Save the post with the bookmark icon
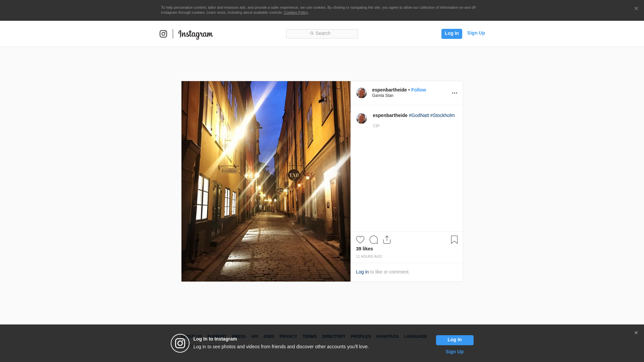 pyautogui.click(x=454, y=240)
